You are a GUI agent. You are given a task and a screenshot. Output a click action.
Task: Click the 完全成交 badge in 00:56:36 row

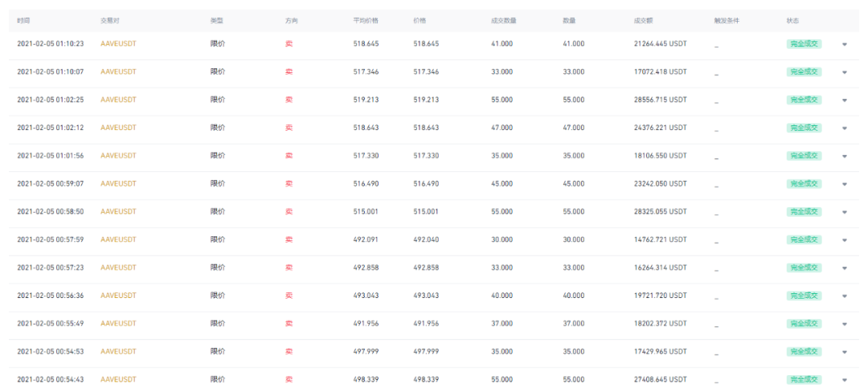pos(804,296)
